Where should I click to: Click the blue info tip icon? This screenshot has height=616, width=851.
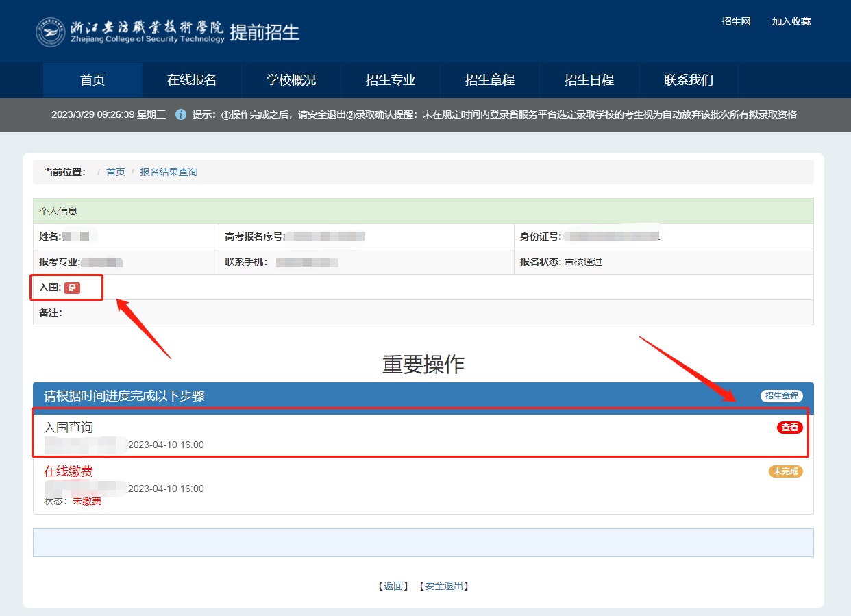(181, 114)
